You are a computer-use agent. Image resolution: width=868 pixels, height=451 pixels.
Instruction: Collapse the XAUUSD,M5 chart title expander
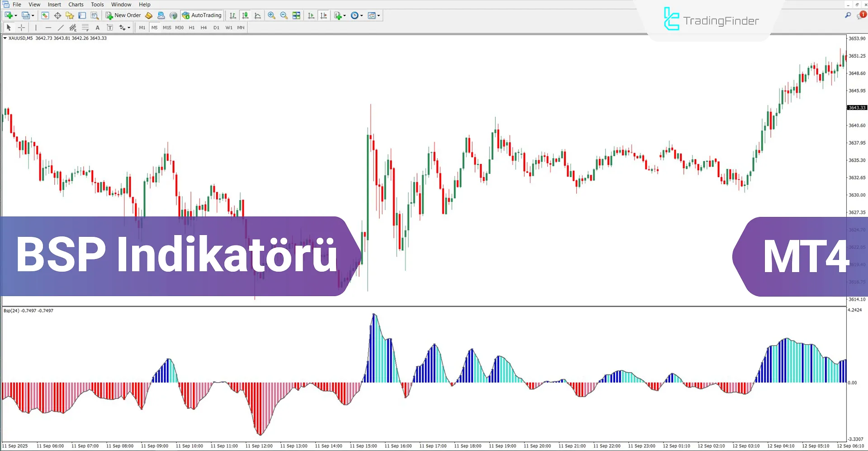pyautogui.click(x=5, y=38)
